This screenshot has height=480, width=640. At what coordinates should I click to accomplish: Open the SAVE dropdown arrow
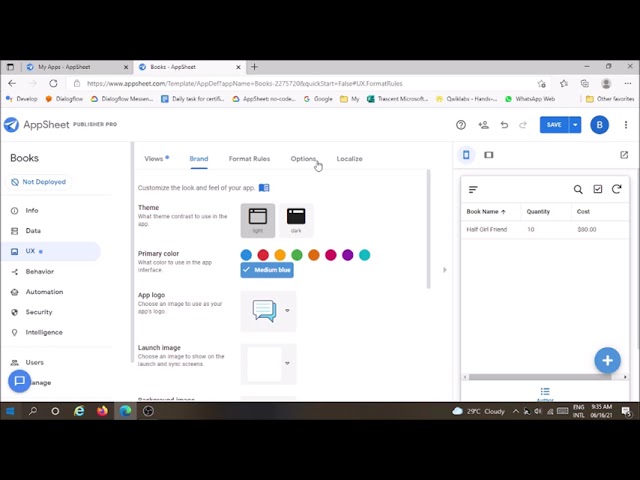[575, 125]
